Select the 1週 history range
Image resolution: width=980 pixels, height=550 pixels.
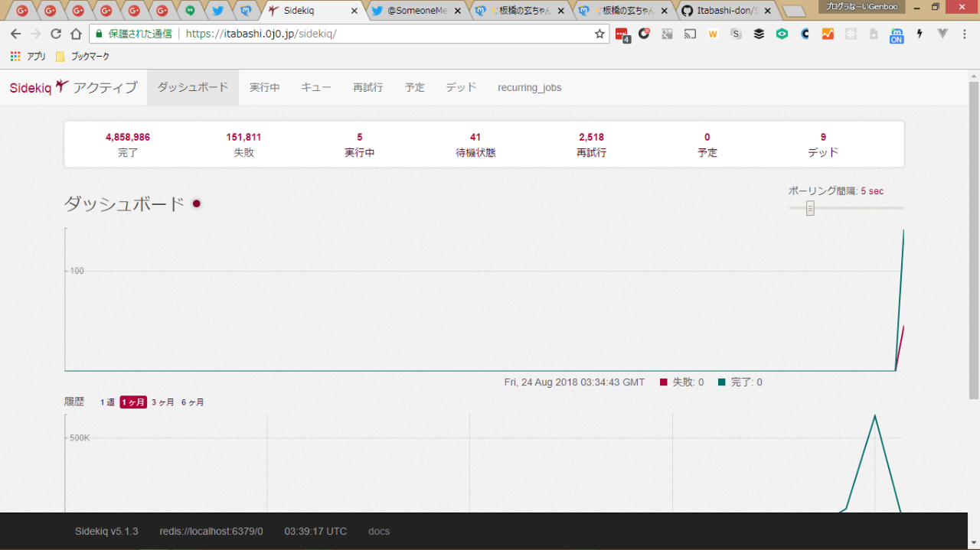point(107,402)
